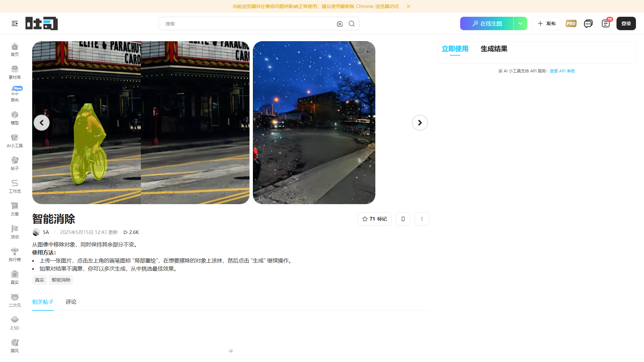Open notifications list with 15 badge
644x362 pixels.
click(x=606, y=23)
